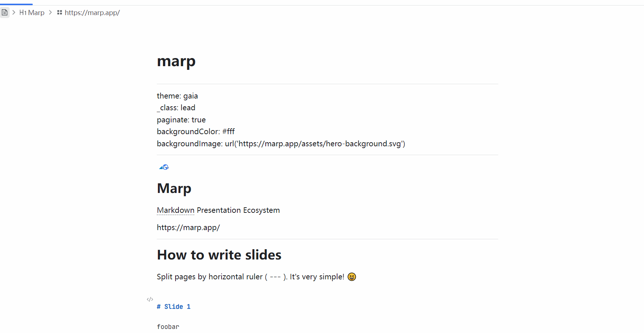Click the 'How to write slides' heading

point(219,255)
